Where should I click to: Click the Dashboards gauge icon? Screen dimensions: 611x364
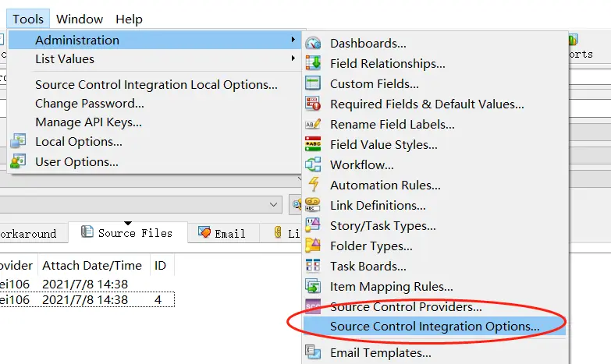313,44
